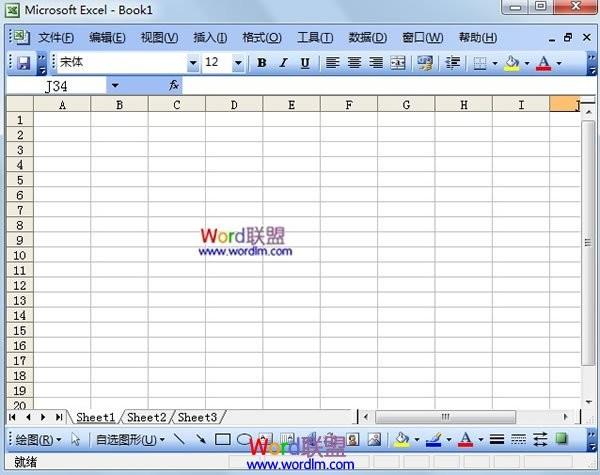
Task: Switch to the Sheet3 tab
Action: pyautogui.click(x=197, y=417)
